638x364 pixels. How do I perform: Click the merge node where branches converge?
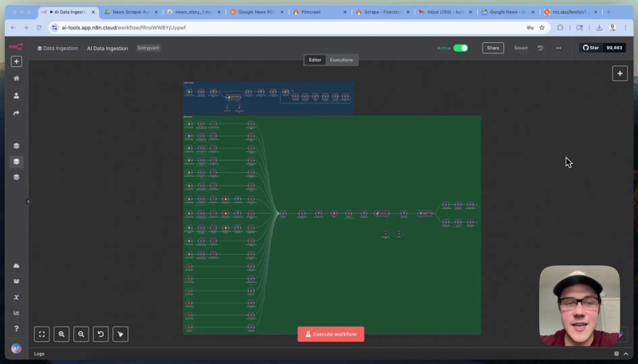click(x=283, y=213)
